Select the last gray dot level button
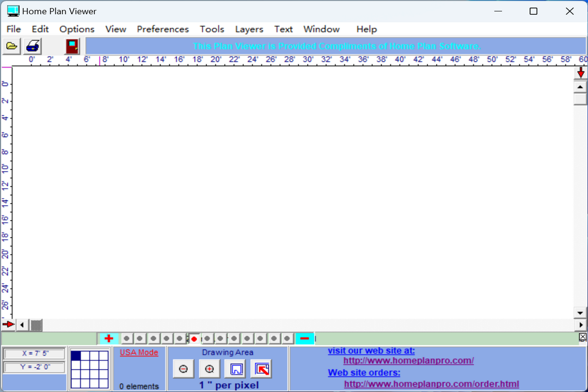588x392 pixels. tap(287, 339)
